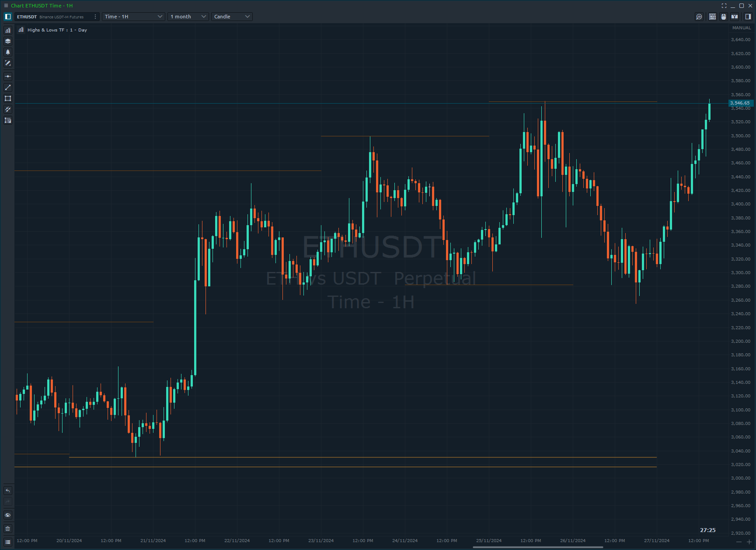Viewport: 756px width, 550px height.
Task: Click the 26/11/2024 date label
Action: [573, 541]
